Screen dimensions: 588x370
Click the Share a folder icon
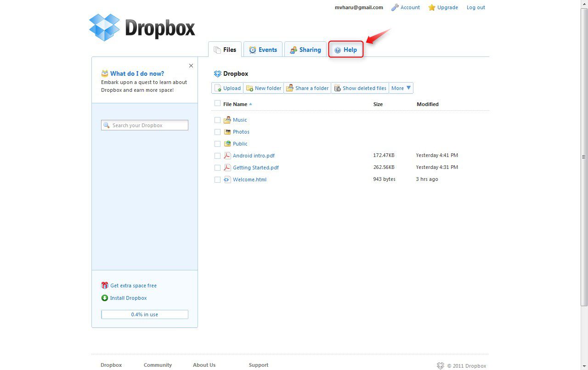click(x=290, y=88)
